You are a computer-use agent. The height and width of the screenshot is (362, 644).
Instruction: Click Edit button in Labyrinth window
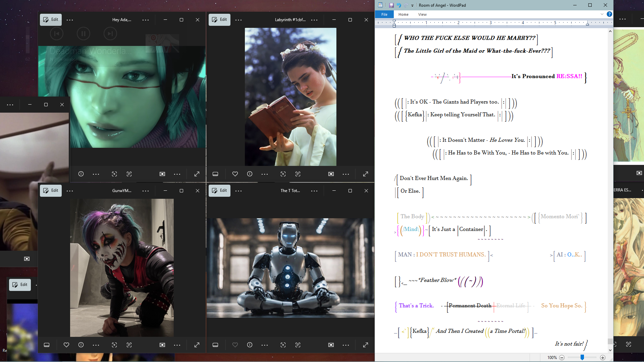point(219,20)
